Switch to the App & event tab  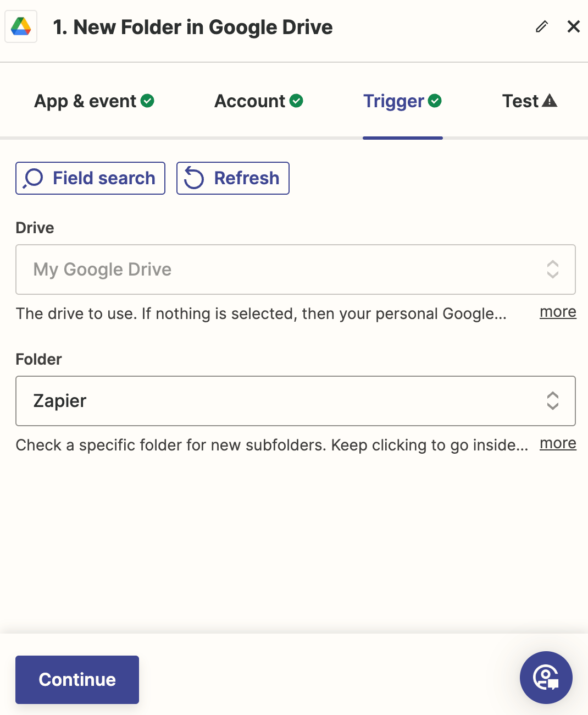tap(94, 101)
